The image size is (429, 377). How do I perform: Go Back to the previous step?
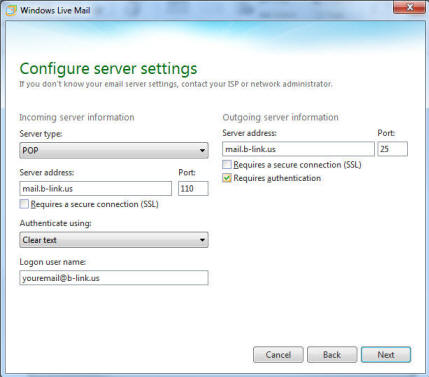pos(332,355)
